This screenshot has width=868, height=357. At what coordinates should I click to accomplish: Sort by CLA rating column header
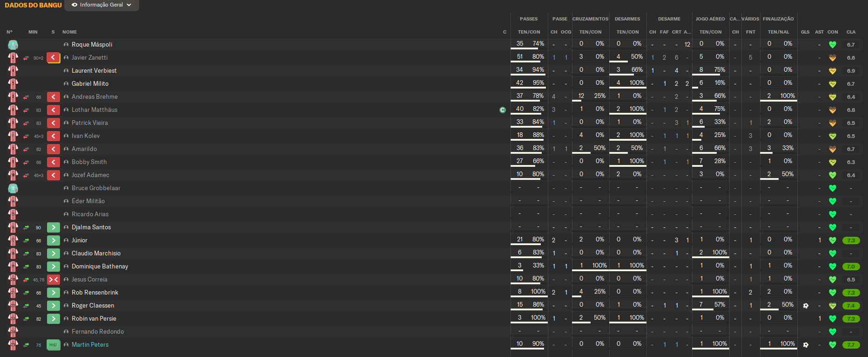pos(851,32)
